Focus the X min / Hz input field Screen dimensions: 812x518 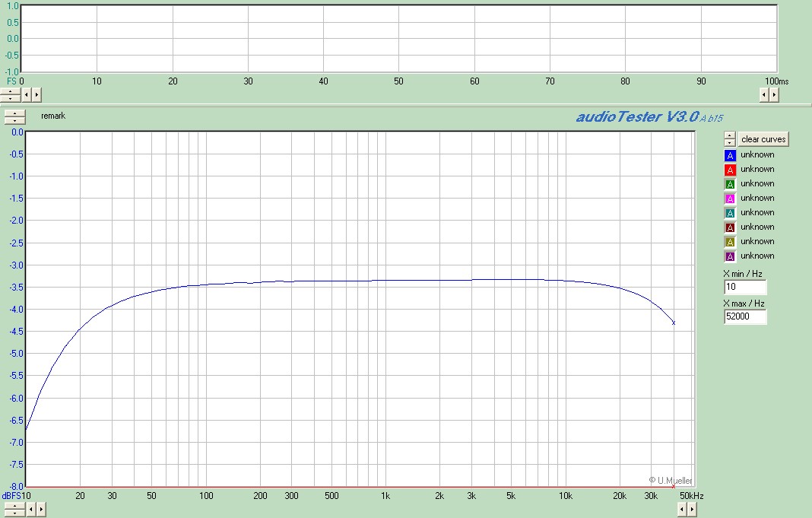745,287
